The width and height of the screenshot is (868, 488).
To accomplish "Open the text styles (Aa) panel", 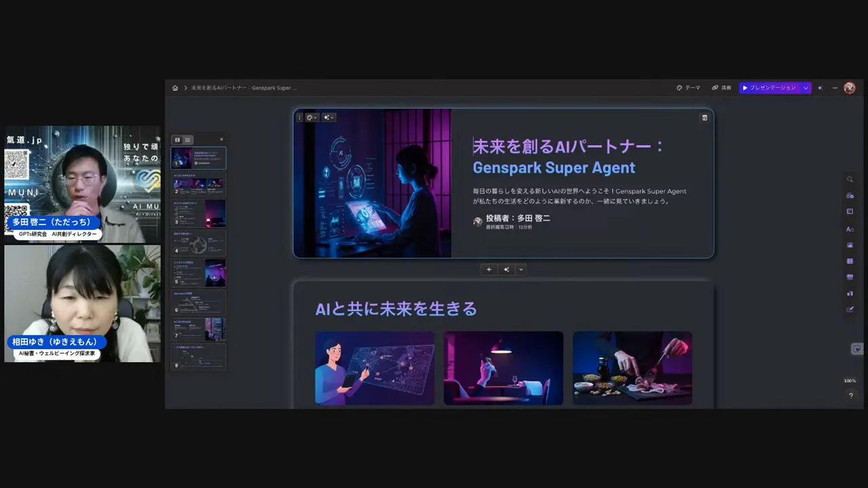I will click(850, 229).
